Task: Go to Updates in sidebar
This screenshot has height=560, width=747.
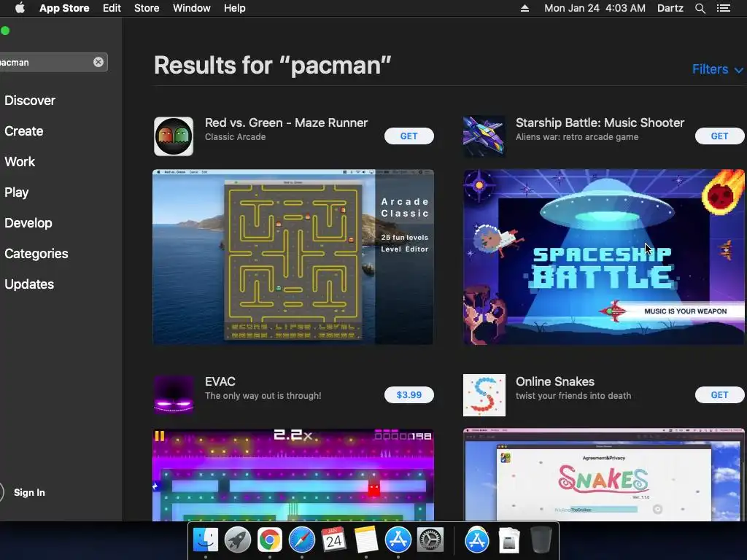Action: pyautogui.click(x=29, y=284)
